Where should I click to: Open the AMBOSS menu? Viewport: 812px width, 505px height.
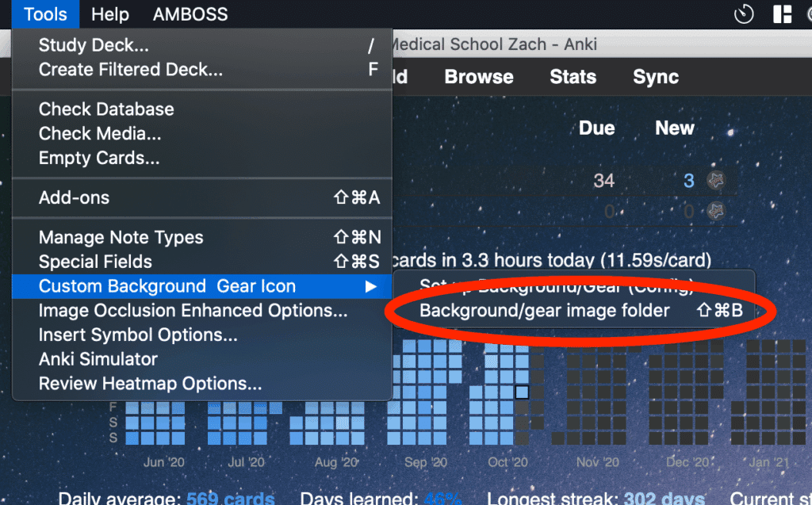click(x=190, y=14)
